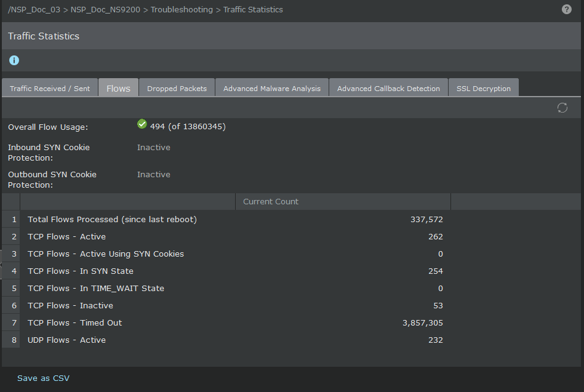The width and height of the screenshot is (584, 392).
Task: Select TCP Flows - In TIME_WAIT State row
Action: click(x=291, y=288)
